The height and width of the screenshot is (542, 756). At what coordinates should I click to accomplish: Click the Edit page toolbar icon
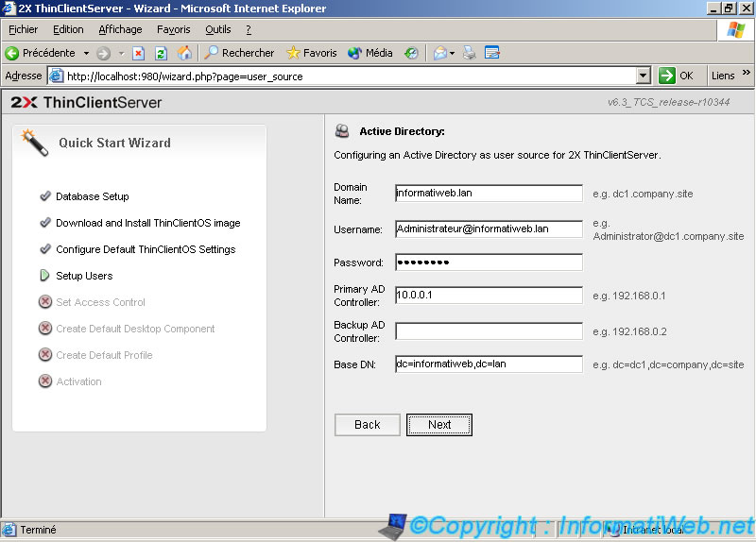click(x=491, y=53)
